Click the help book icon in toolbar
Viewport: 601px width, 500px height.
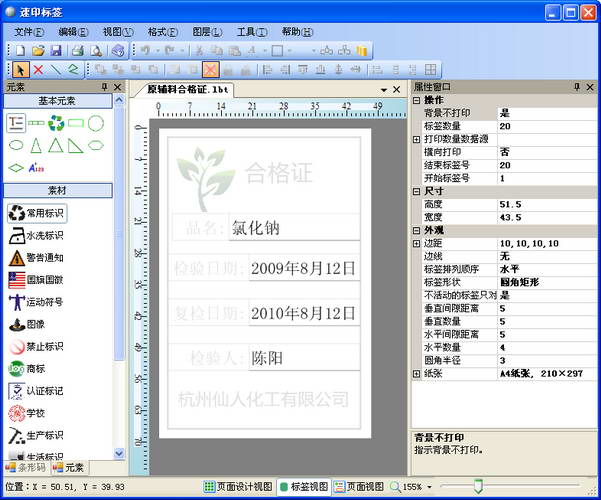click(x=118, y=50)
